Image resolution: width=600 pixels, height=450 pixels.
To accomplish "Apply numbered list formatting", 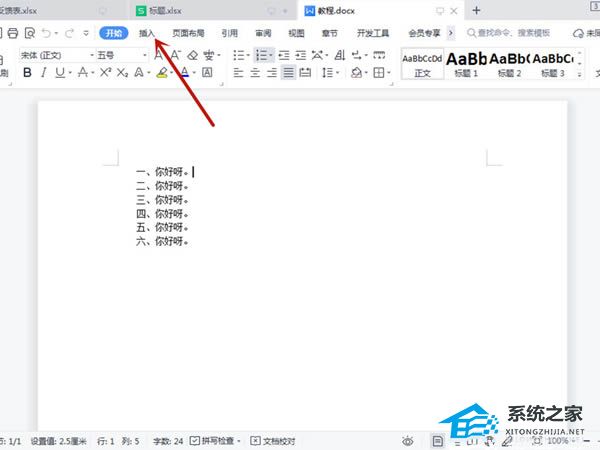I will point(261,55).
